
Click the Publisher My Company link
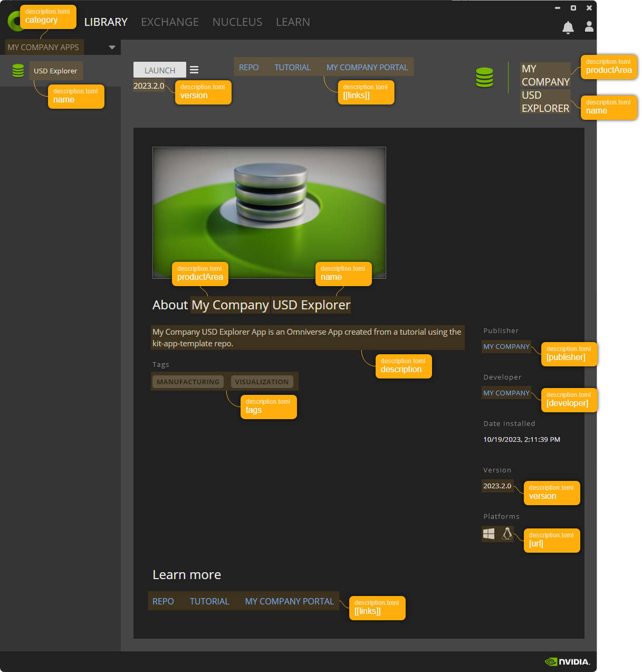pos(506,347)
